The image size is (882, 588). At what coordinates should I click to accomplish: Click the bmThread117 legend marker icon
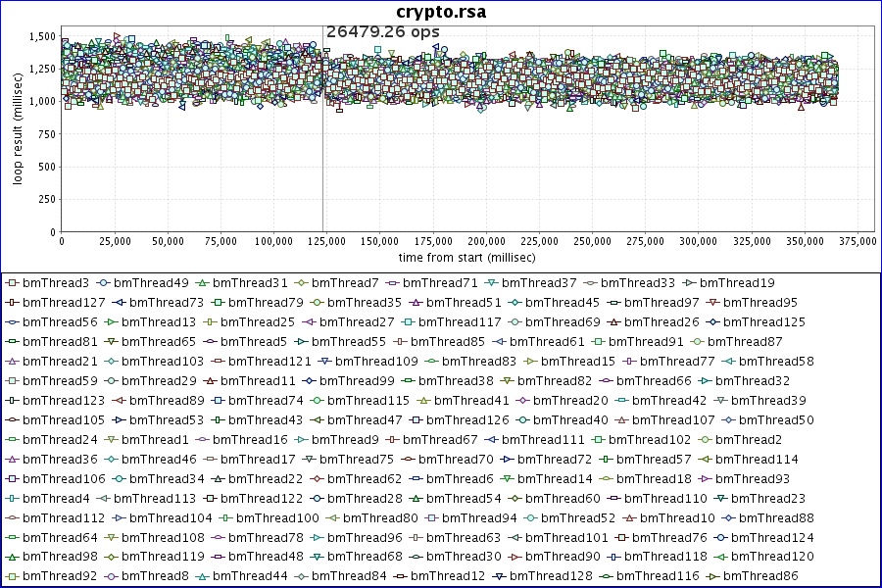(x=410, y=322)
